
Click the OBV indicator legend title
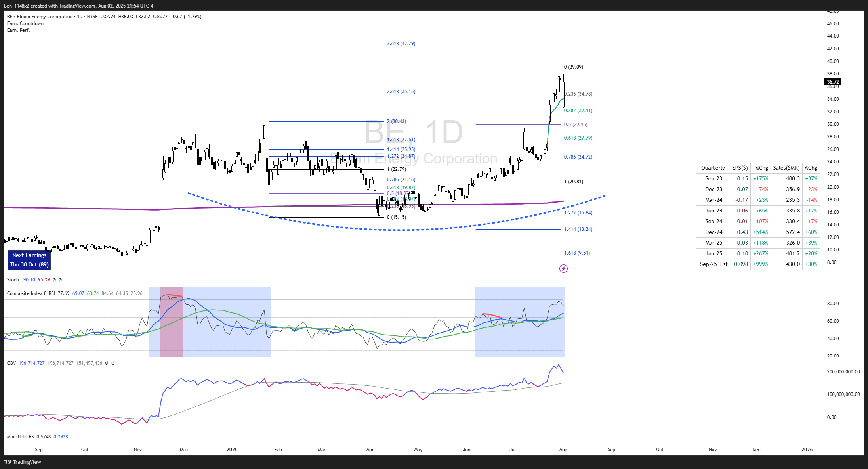point(11,363)
